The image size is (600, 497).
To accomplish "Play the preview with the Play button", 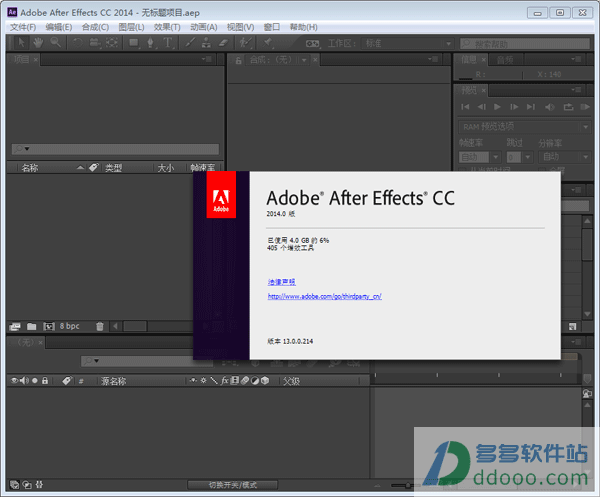I will coord(497,107).
